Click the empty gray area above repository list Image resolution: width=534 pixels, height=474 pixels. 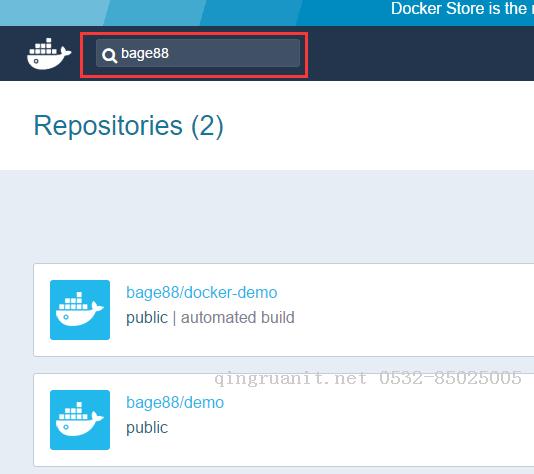tap(267, 216)
